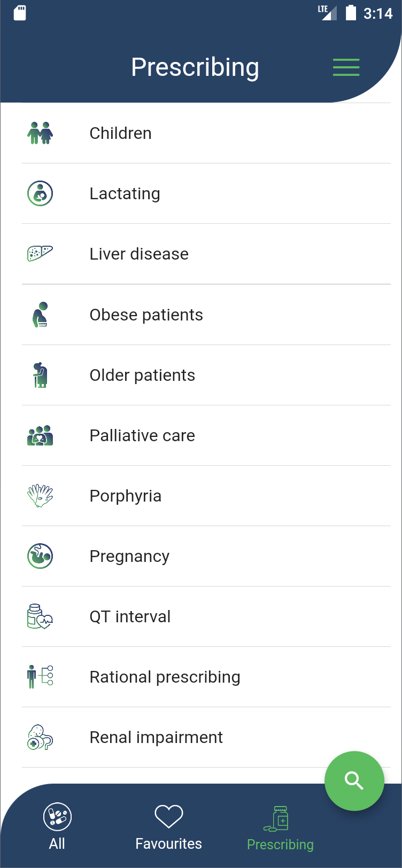Click the Lactating breastfeeding icon

point(40,193)
